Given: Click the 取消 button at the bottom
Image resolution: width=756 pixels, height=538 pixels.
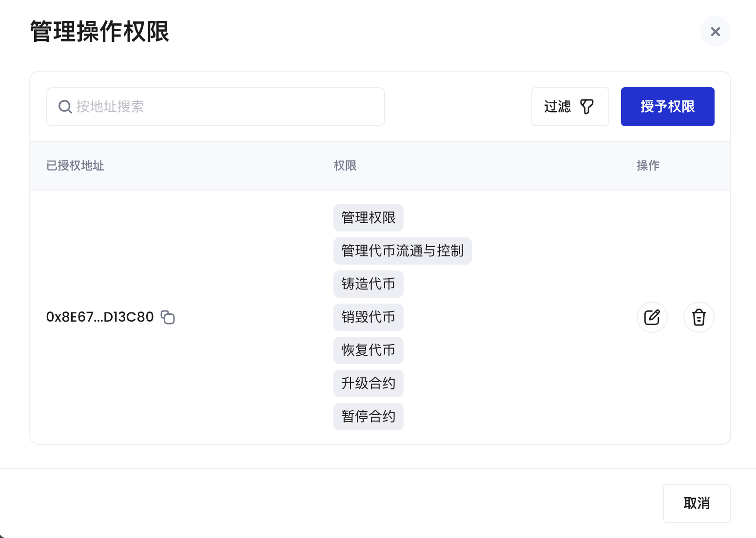Looking at the screenshot, I should (697, 503).
